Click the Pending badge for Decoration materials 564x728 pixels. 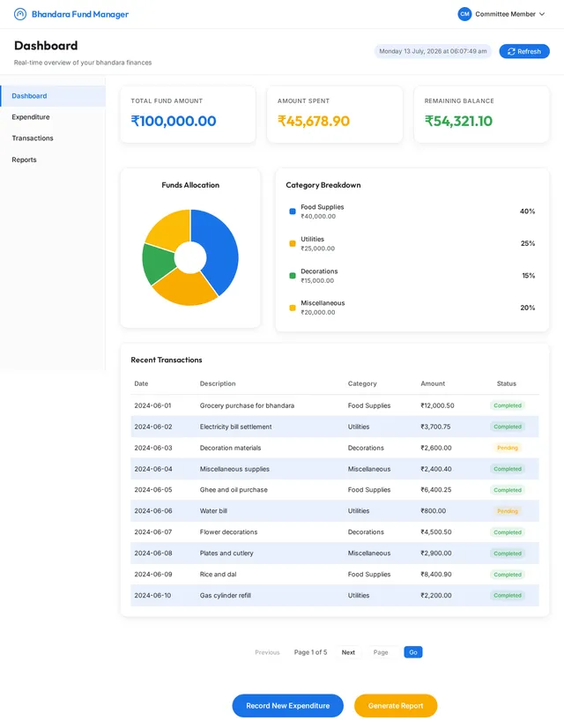[x=508, y=448]
